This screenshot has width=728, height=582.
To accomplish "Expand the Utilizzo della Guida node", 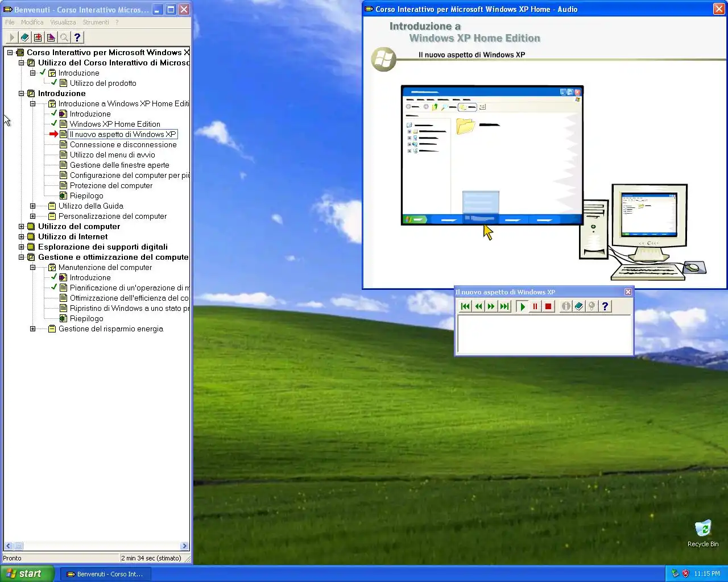I will [32, 206].
